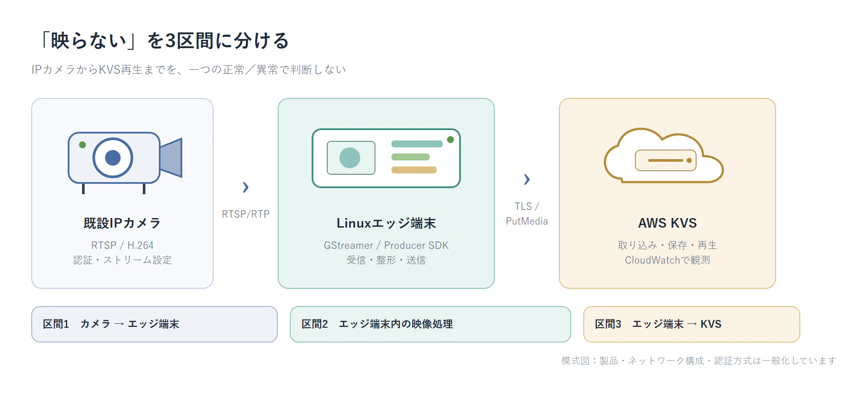Click the Linux edge device illustration

(386, 158)
